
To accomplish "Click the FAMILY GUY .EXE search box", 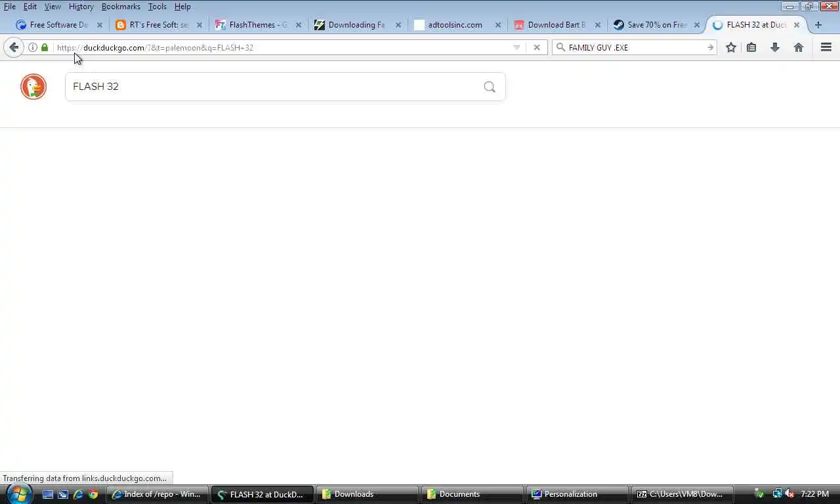I will click(635, 47).
